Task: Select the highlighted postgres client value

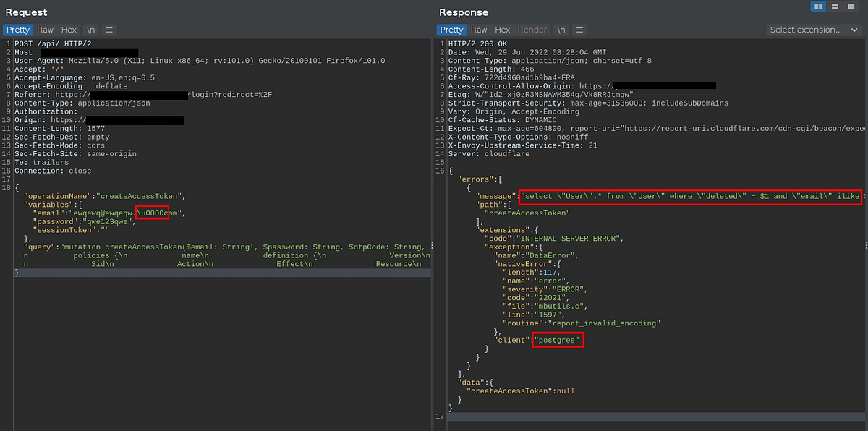Action: (558, 340)
